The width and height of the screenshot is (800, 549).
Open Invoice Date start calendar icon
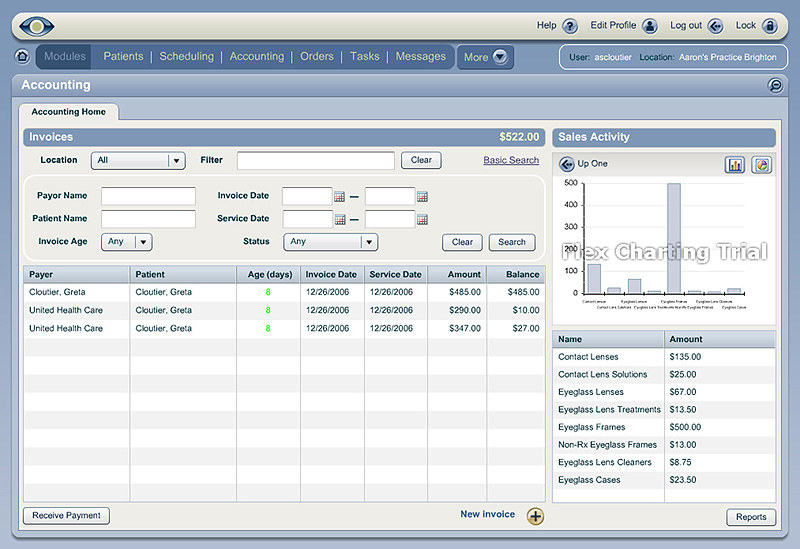pyautogui.click(x=339, y=196)
